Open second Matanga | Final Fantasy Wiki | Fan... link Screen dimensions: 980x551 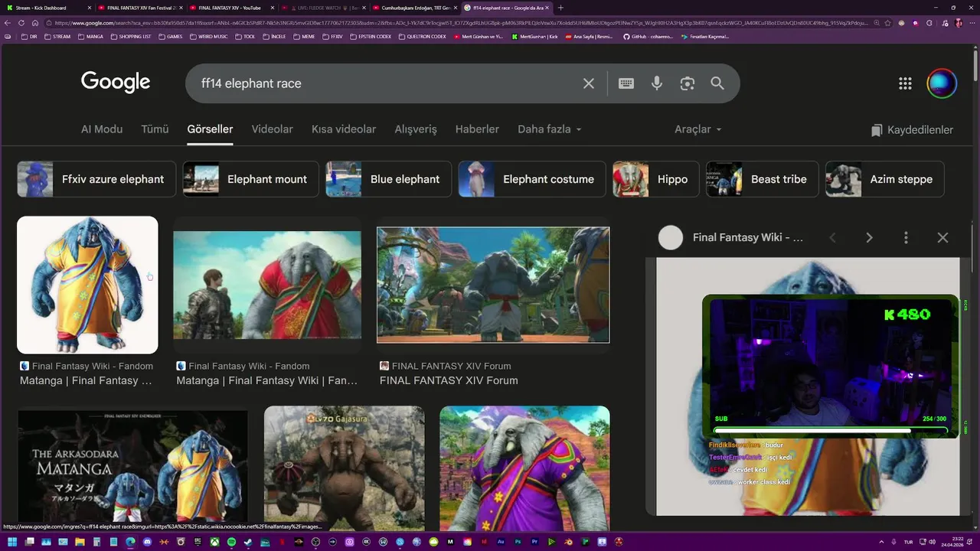267,380
